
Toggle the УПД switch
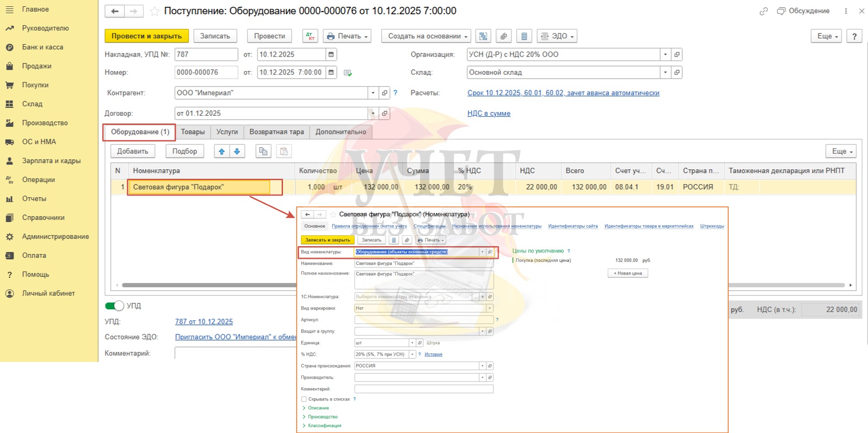[114, 306]
